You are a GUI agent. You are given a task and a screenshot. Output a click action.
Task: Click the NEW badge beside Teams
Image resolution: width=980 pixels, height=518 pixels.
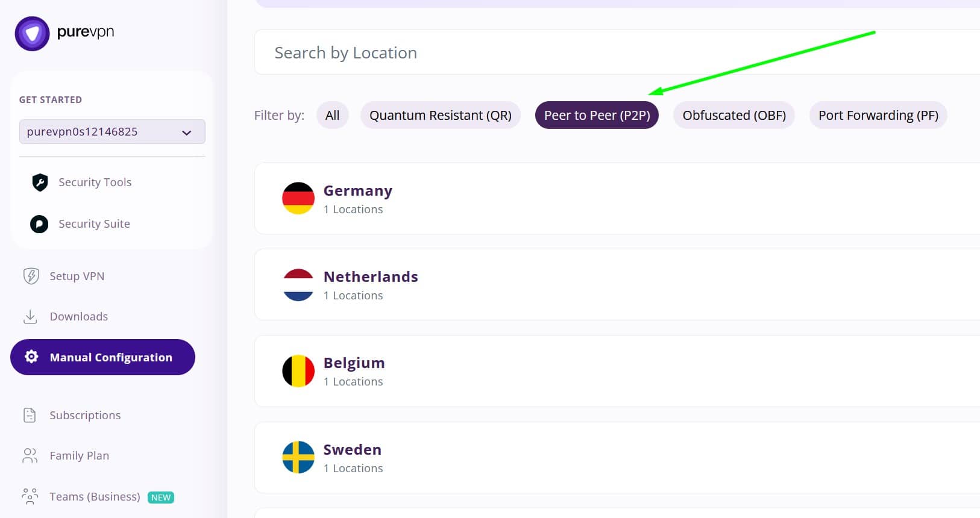(x=161, y=498)
